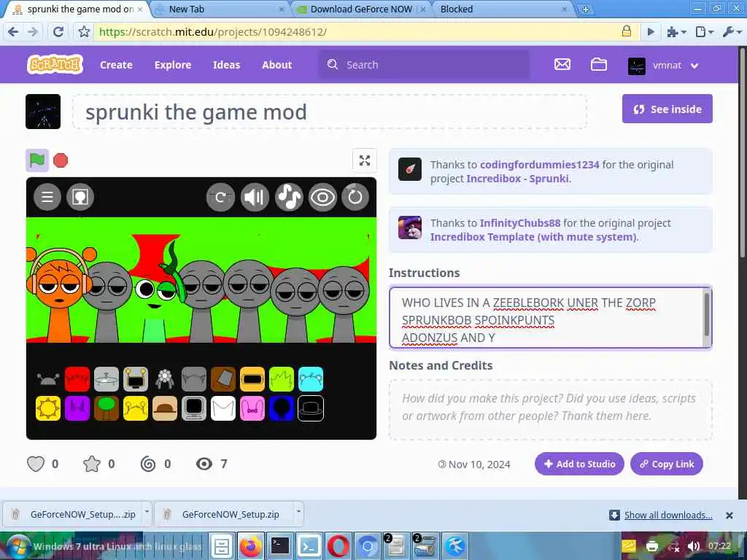Image resolution: width=747 pixels, height=560 pixels.
Task: Start the project with the green flag
Action: (37, 160)
